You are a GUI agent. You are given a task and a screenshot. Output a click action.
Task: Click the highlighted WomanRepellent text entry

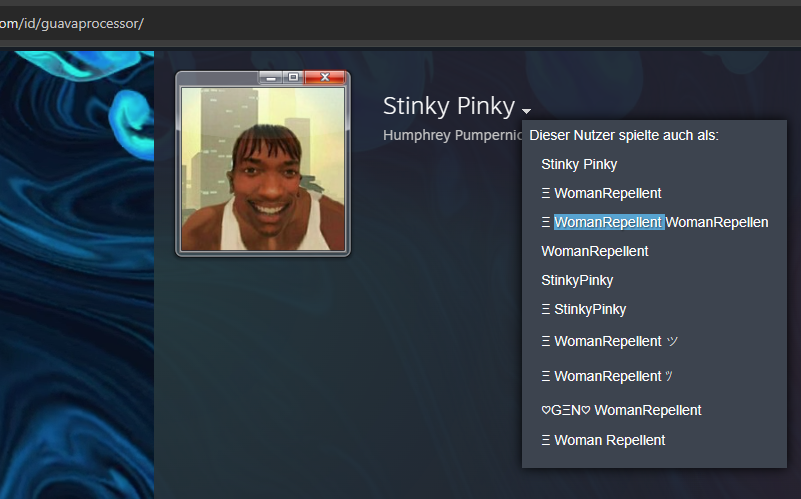click(609, 222)
